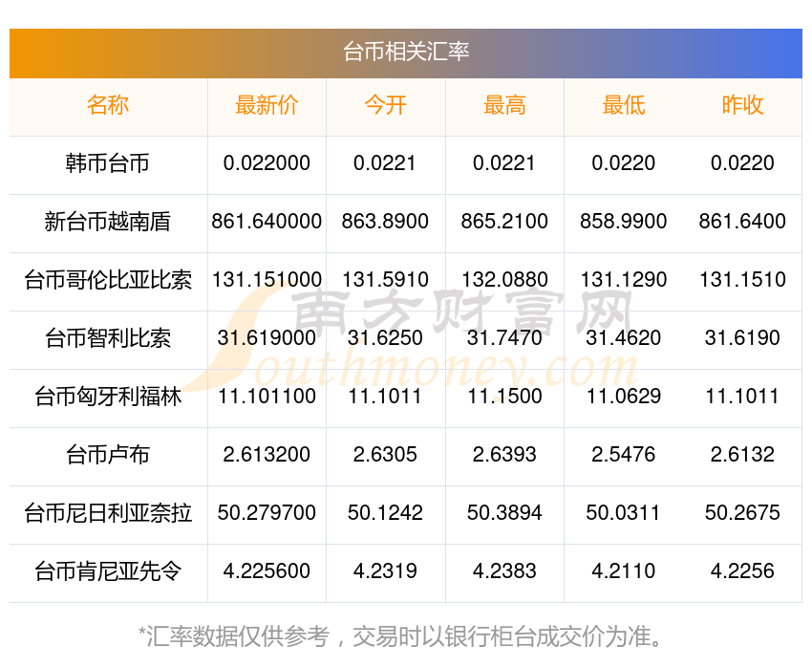
Task: Click latest price 861.640000
Action: point(267,222)
